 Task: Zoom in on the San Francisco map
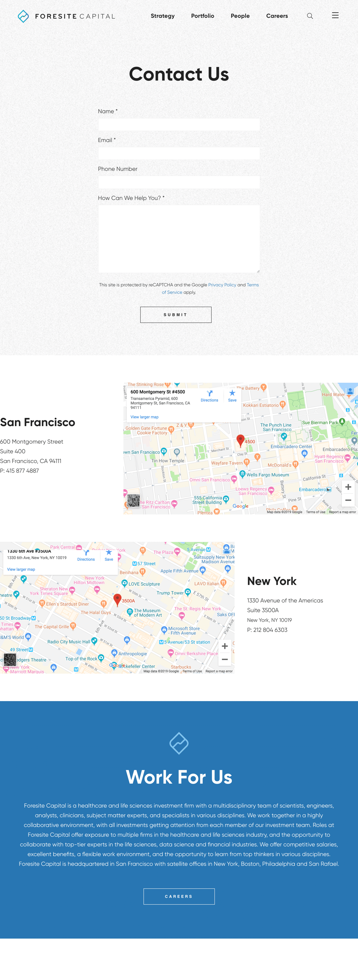[348, 487]
